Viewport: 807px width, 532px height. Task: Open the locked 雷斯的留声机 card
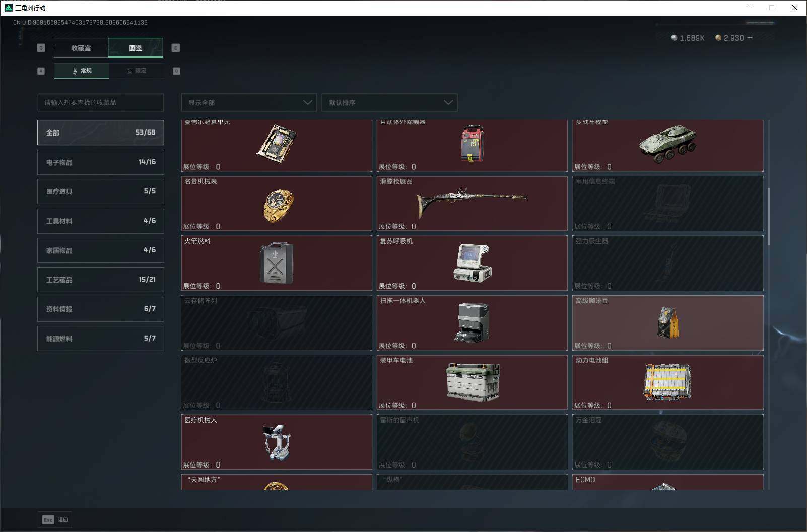point(472,442)
